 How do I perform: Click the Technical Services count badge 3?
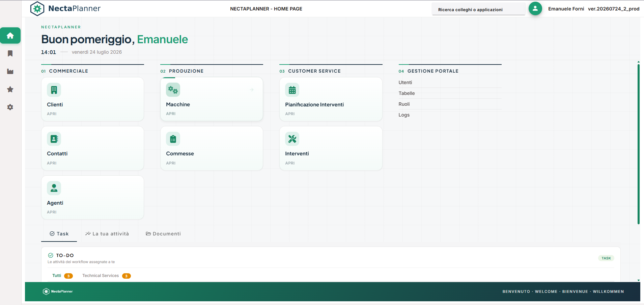coord(127,276)
